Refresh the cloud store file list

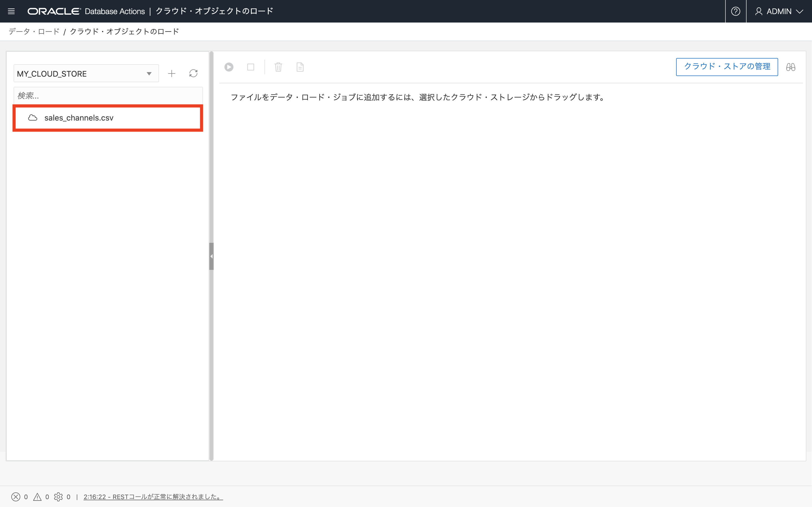coord(193,74)
